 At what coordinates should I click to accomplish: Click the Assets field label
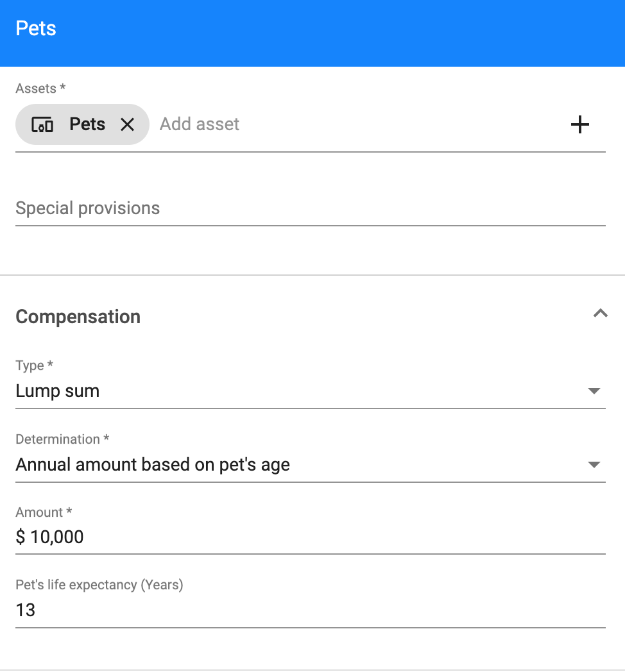click(40, 88)
